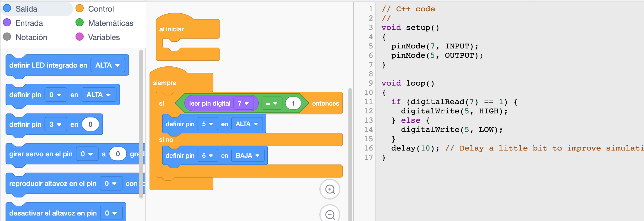644x221 pixels.
Task: Open pin 3 dropdown in palette definir pin block
Action: click(x=55, y=124)
